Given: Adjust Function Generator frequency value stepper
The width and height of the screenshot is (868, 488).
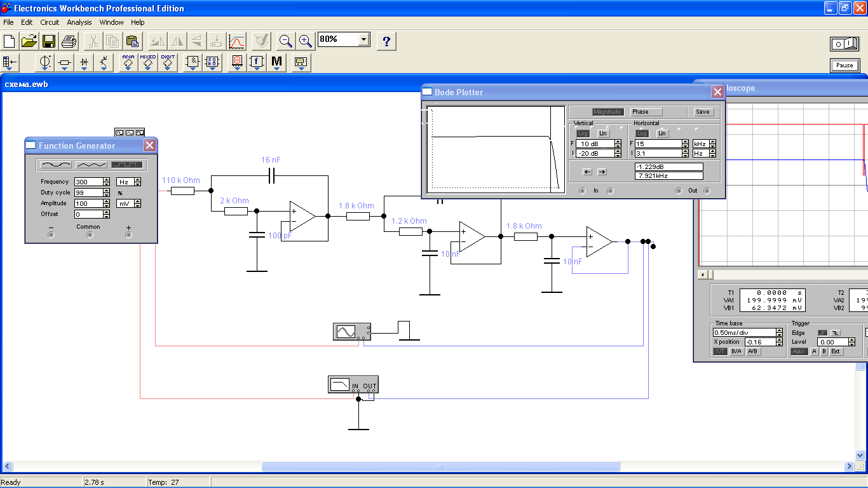Looking at the screenshot, I should point(106,182).
